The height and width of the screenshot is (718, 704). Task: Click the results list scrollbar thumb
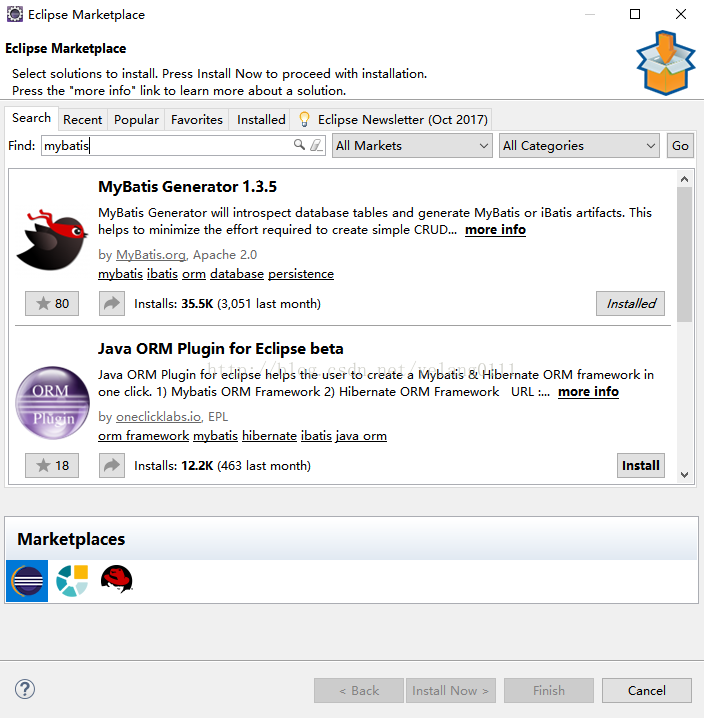(x=684, y=255)
